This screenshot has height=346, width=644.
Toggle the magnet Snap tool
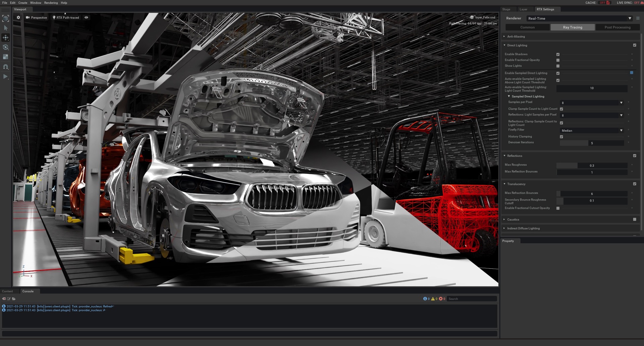tap(6, 67)
